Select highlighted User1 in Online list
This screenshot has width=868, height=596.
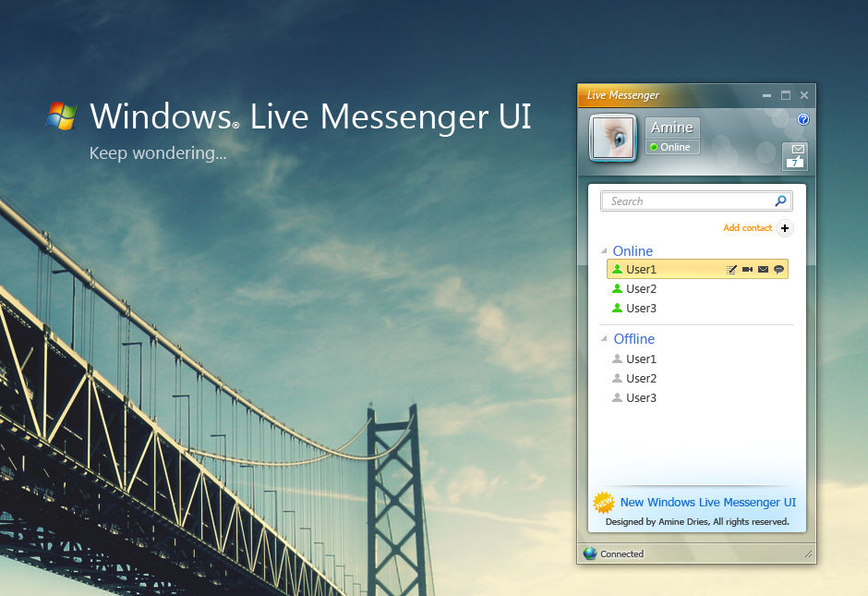coord(697,269)
